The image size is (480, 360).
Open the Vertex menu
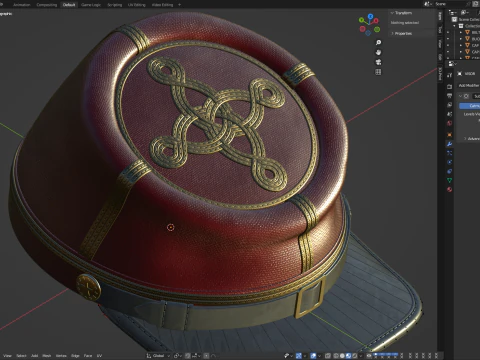pos(61,356)
